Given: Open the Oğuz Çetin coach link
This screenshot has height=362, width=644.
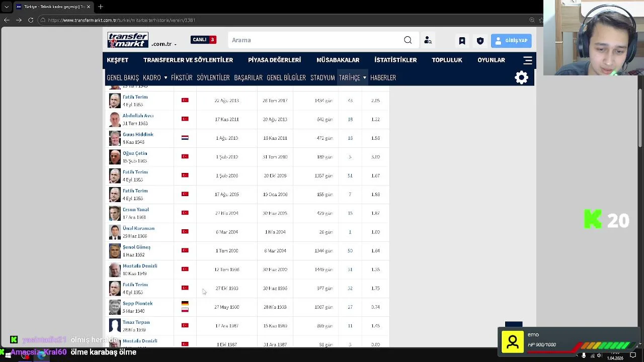Looking at the screenshot, I should 135,153.
